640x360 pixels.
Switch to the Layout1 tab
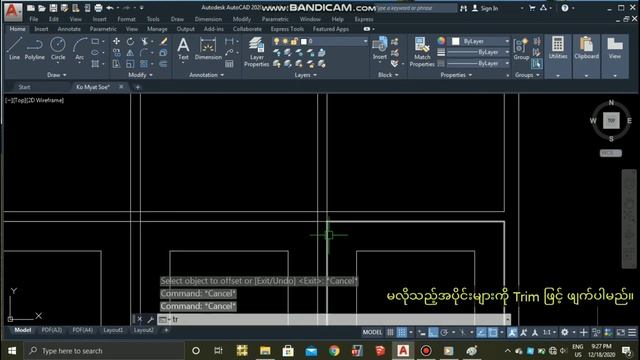pyautogui.click(x=113, y=330)
